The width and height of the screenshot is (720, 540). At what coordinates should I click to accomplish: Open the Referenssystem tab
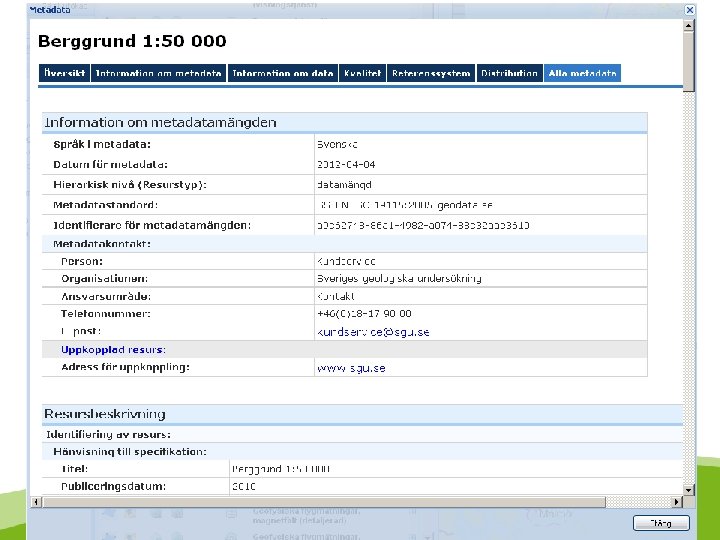pyautogui.click(x=431, y=73)
